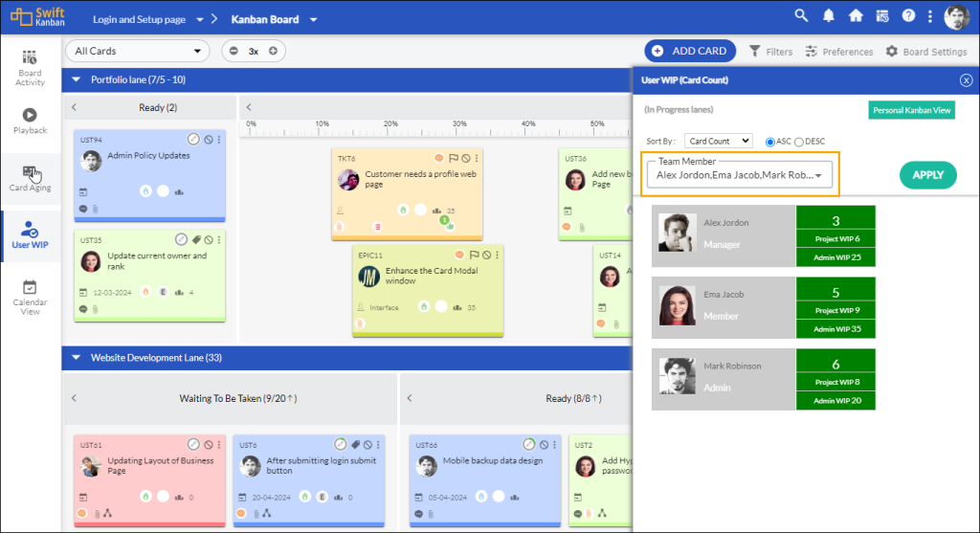Collapse the Website Development Lane
Screen dimensions: 980x533
click(x=77, y=358)
